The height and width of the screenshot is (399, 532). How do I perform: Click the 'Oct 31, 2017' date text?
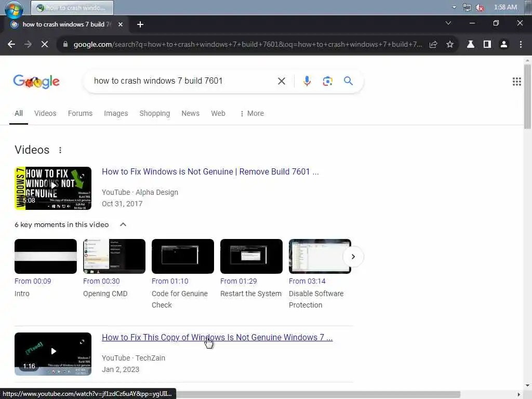click(122, 204)
